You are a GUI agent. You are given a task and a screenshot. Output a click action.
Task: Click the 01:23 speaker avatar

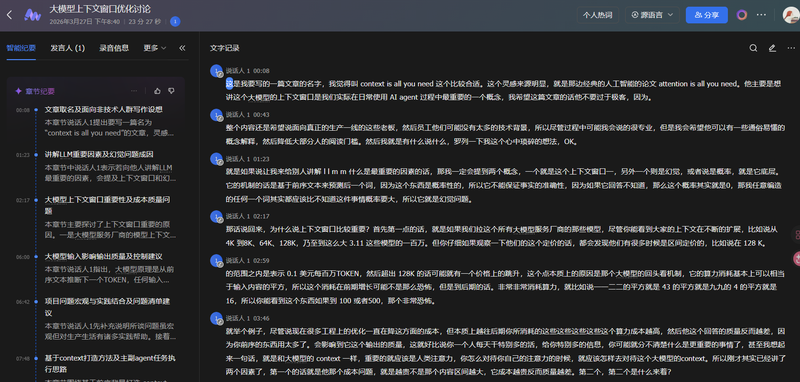point(217,159)
